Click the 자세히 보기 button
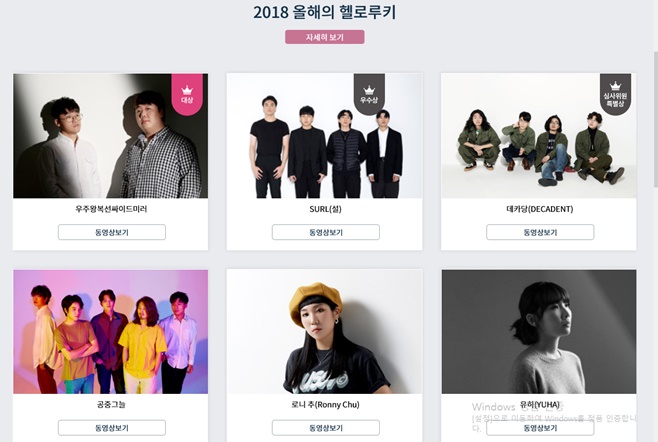This screenshot has height=442, width=658. click(x=324, y=37)
